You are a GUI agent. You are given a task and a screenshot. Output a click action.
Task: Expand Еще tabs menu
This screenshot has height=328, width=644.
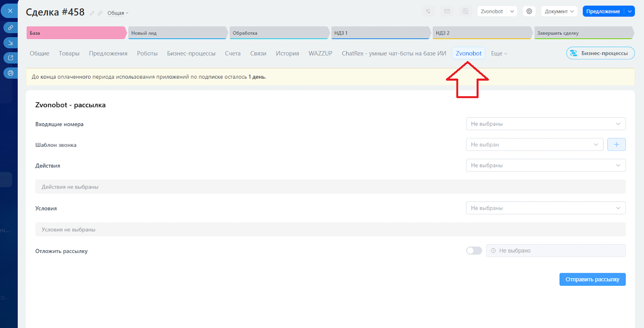coord(499,53)
